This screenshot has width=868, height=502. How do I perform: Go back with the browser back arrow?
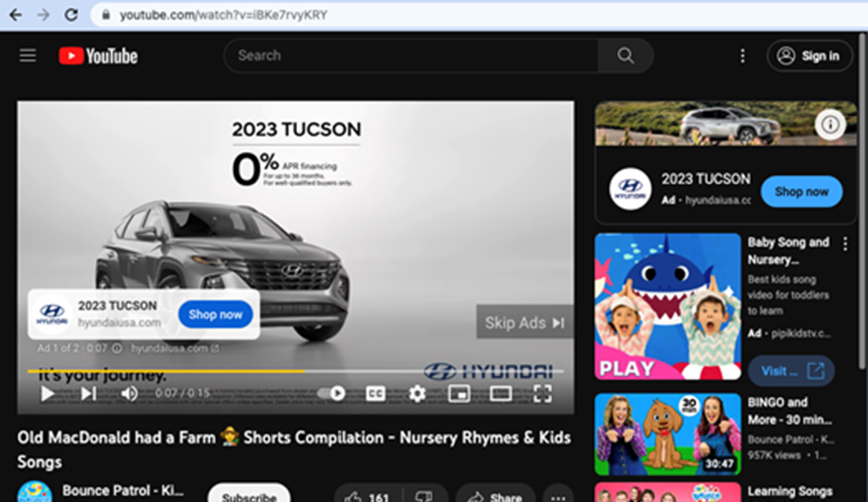point(15,15)
